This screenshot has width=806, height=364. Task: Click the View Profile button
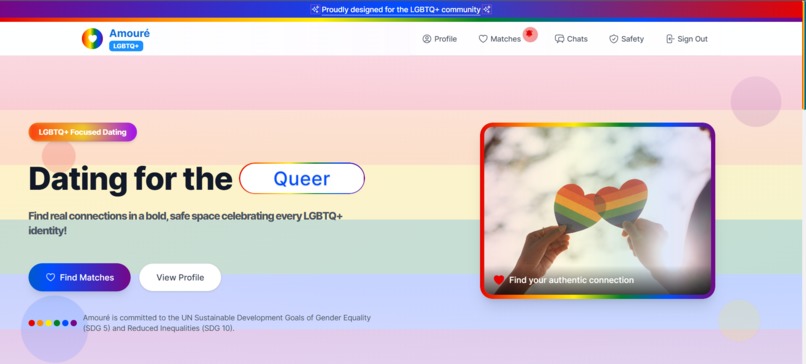tap(180, 277)
